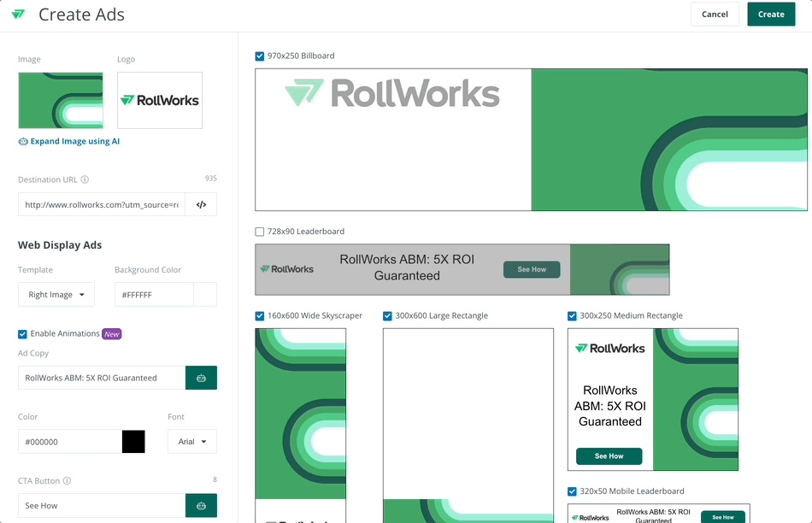Screen dimensions: 812x523
Task: Select the RollWorks Logo thumbnail
Action: coord(160,101)
